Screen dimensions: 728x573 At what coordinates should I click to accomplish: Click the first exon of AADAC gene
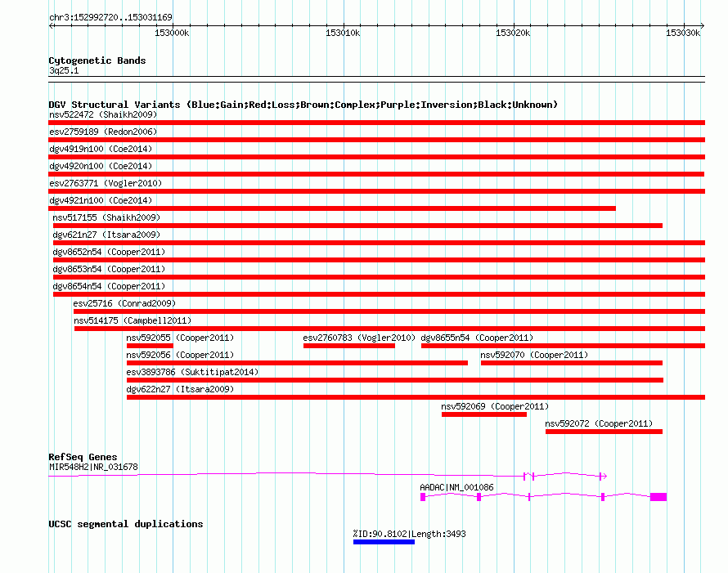pos(423,497)
